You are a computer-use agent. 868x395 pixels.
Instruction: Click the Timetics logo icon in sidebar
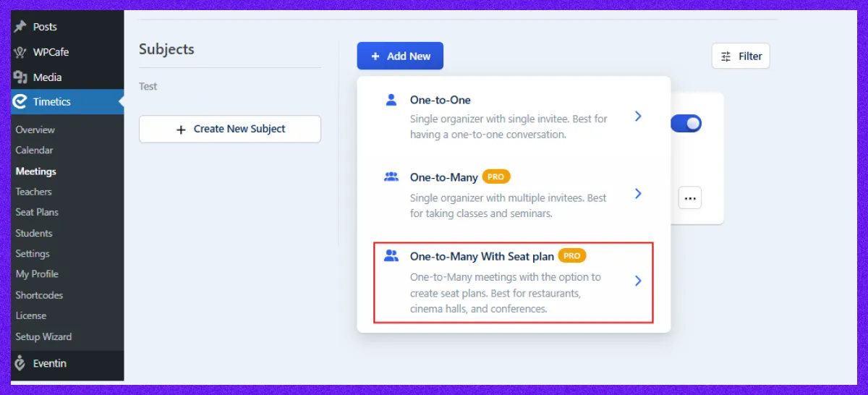click(x=20, y=102)
